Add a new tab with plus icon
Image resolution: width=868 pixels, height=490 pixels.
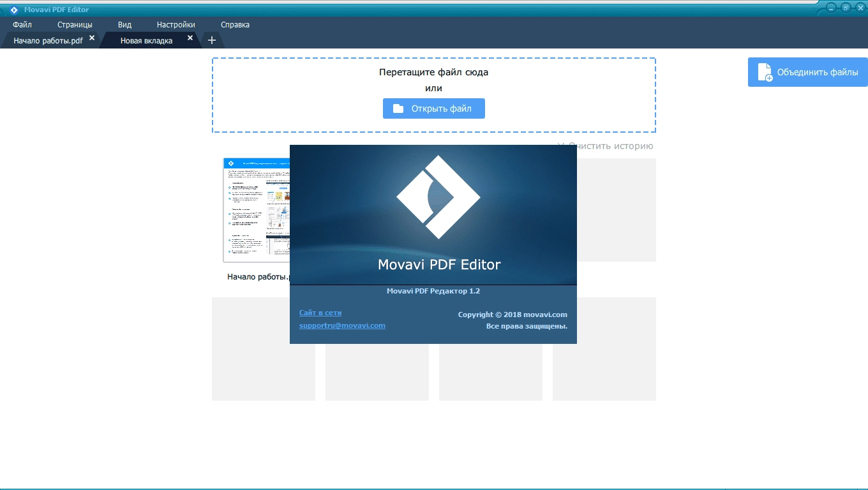212,40
